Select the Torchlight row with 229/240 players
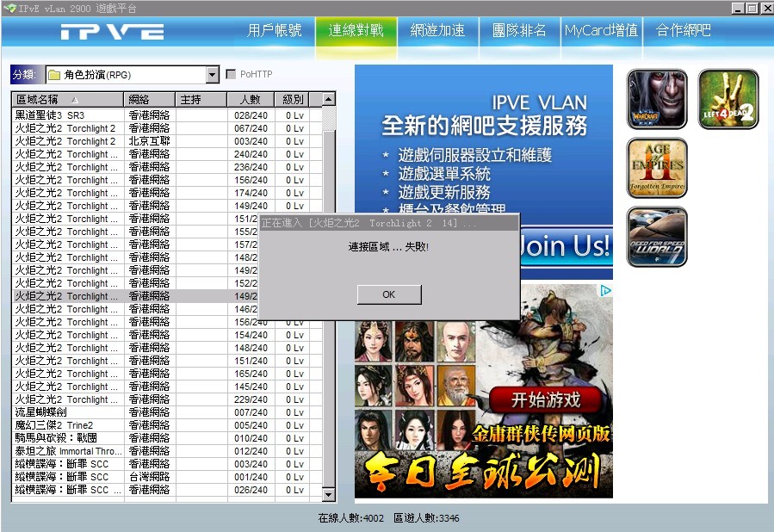The image size is (774, 532). pos(167,399)
